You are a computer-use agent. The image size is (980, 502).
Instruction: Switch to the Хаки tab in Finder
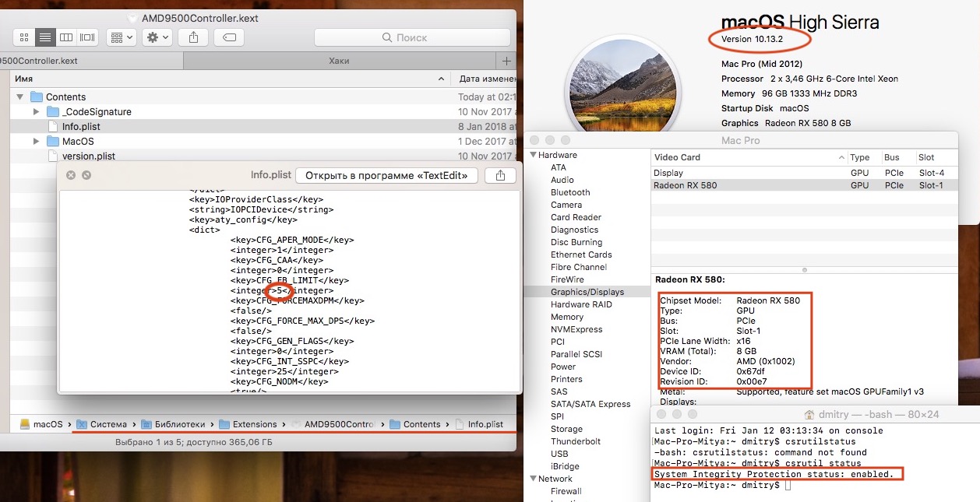(339, 61)
